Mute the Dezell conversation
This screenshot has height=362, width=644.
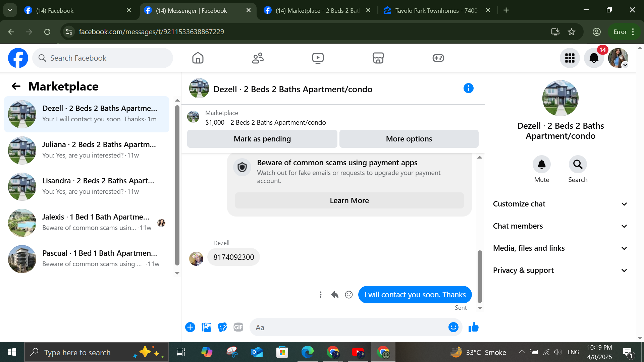[x=541, y=164]
